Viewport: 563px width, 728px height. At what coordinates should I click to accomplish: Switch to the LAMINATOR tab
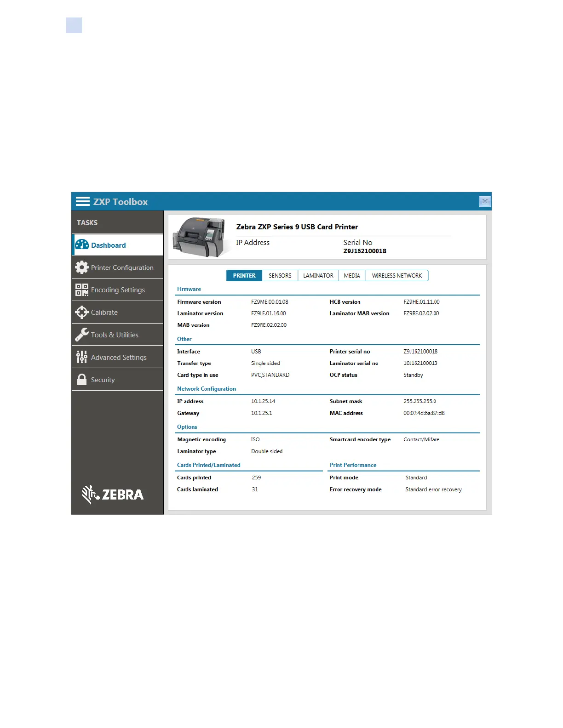pyautogui.click(x=318, y=276)
